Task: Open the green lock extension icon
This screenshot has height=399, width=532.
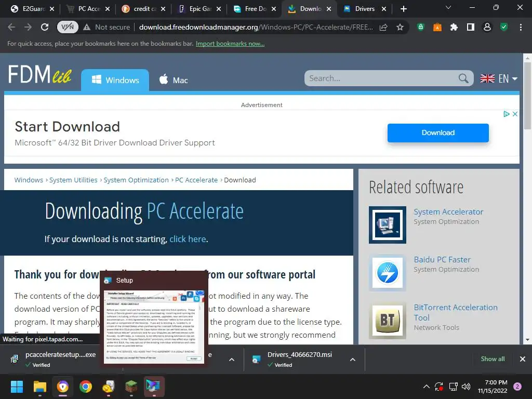Action: point(421,27)
